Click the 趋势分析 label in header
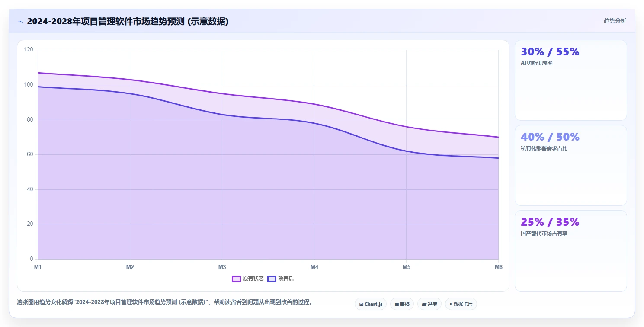Viewport: 644px width, 327px height. [615, 21]
